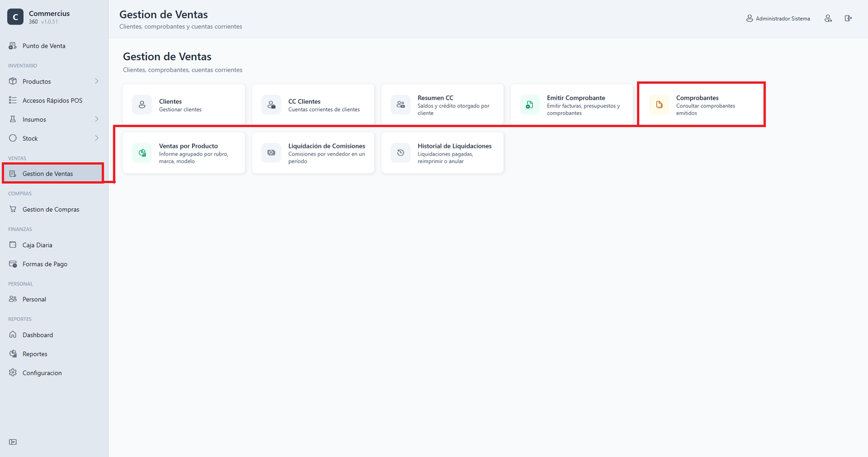Click the Configuracion gear icon
This screenshot has width=868, height=457.
[x=13, y=373]
